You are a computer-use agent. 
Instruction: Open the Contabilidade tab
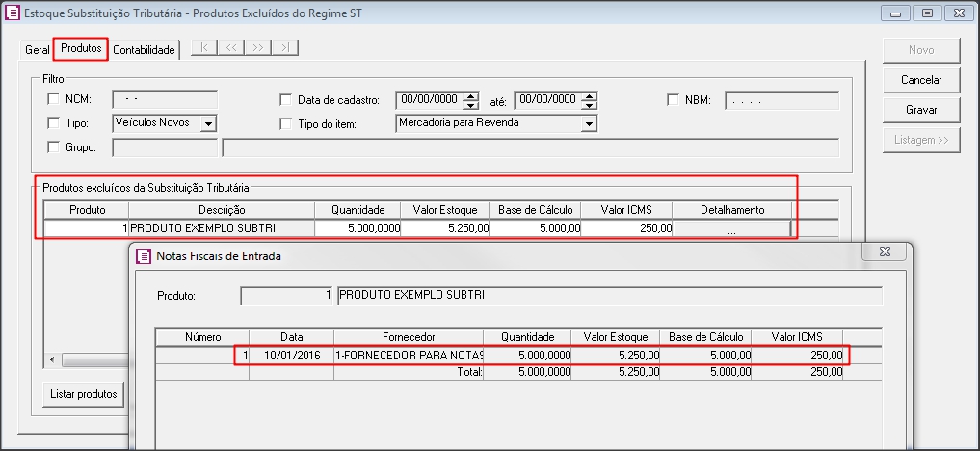pyautogui.click(x=144, y=49)
